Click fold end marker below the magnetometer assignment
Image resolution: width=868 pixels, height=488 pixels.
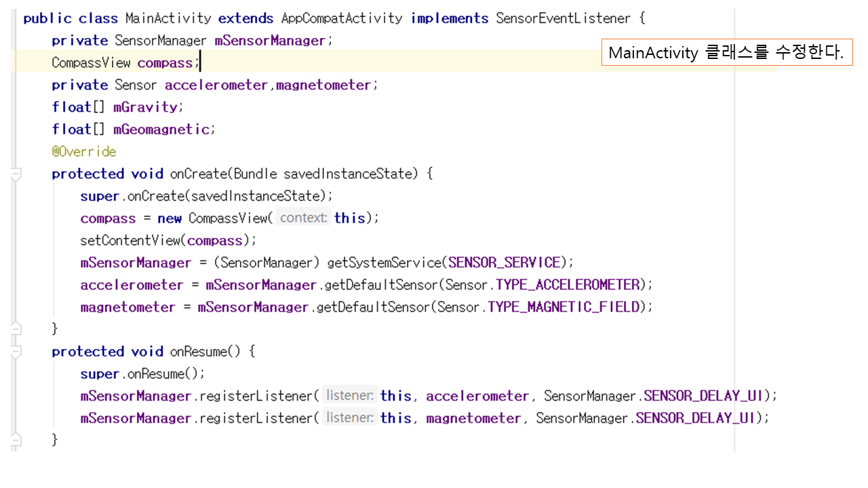coord(16,329)
